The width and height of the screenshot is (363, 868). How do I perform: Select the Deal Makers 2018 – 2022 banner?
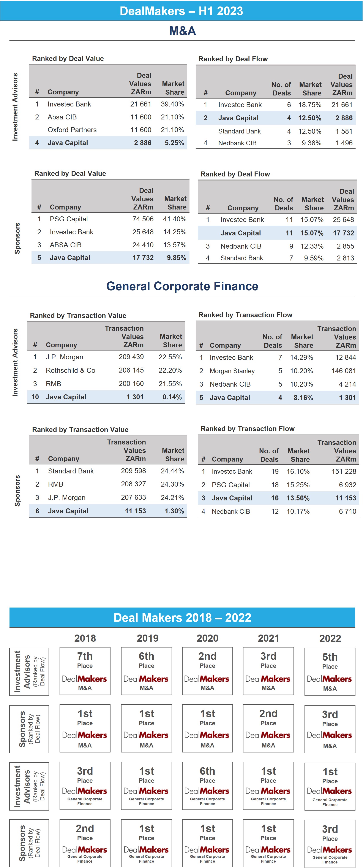[182, 617]
